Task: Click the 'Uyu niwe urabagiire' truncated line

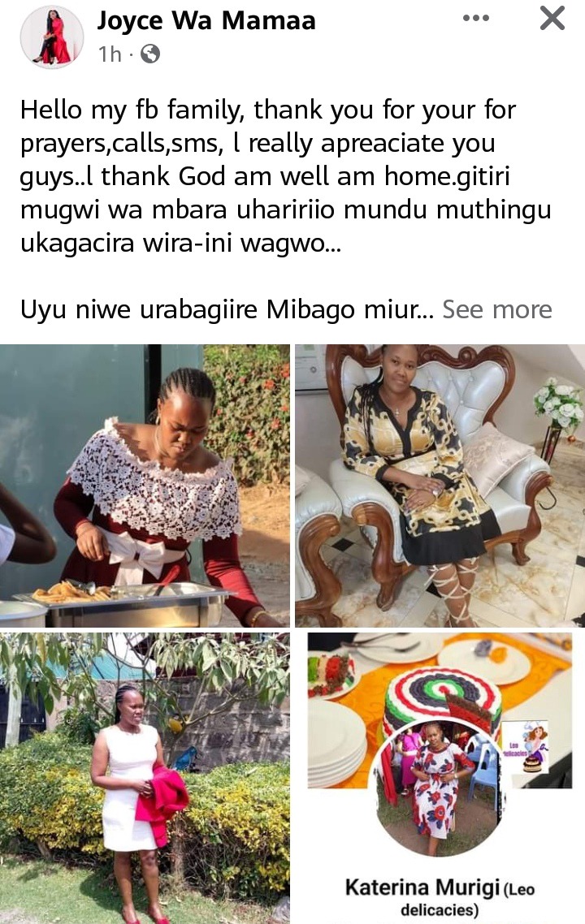Action: pyautogui.click(x=227, y=309)
